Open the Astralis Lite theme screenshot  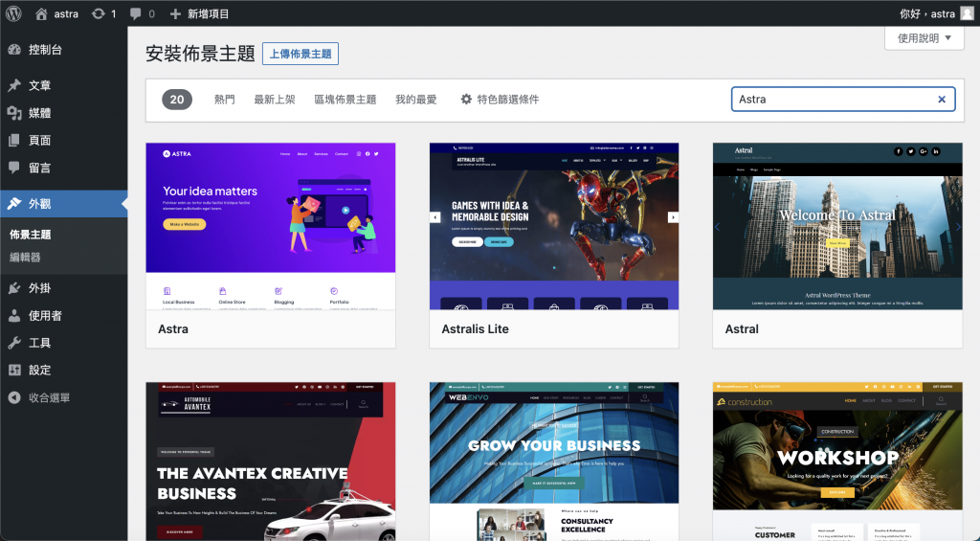(554, 226)
